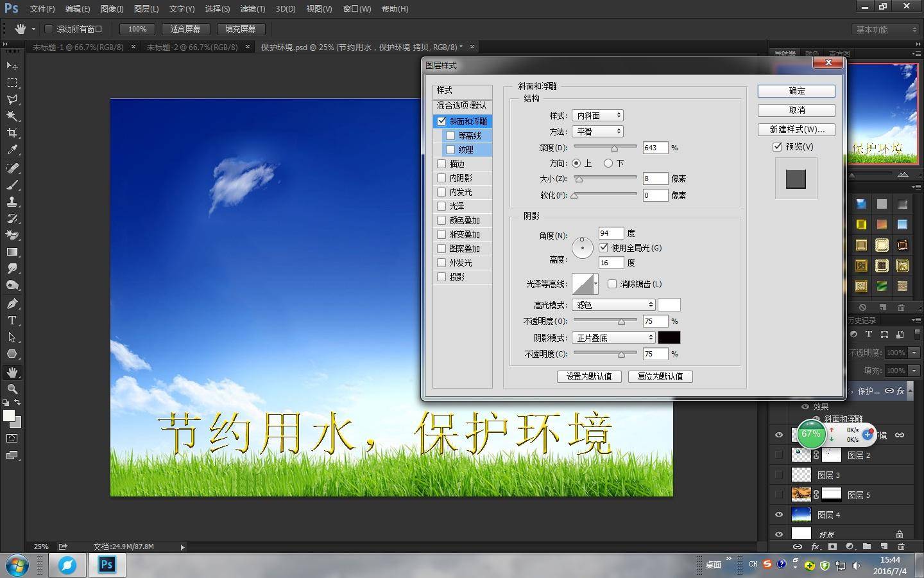Click the 确定 button in the dialog
The width and height of the screenshot is (924, 578).
(796, 91)
